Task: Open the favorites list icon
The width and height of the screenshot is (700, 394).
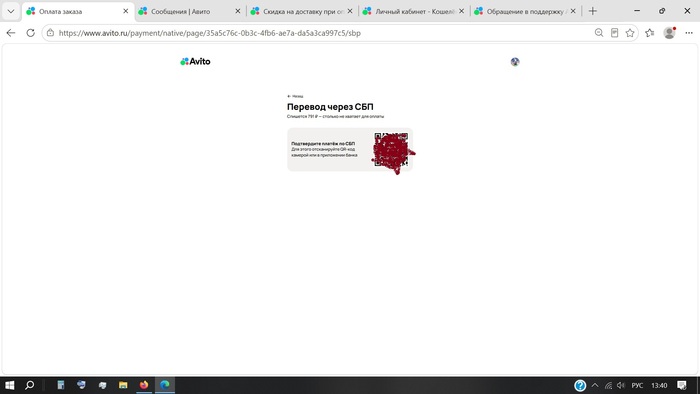Action: [650, 33]
